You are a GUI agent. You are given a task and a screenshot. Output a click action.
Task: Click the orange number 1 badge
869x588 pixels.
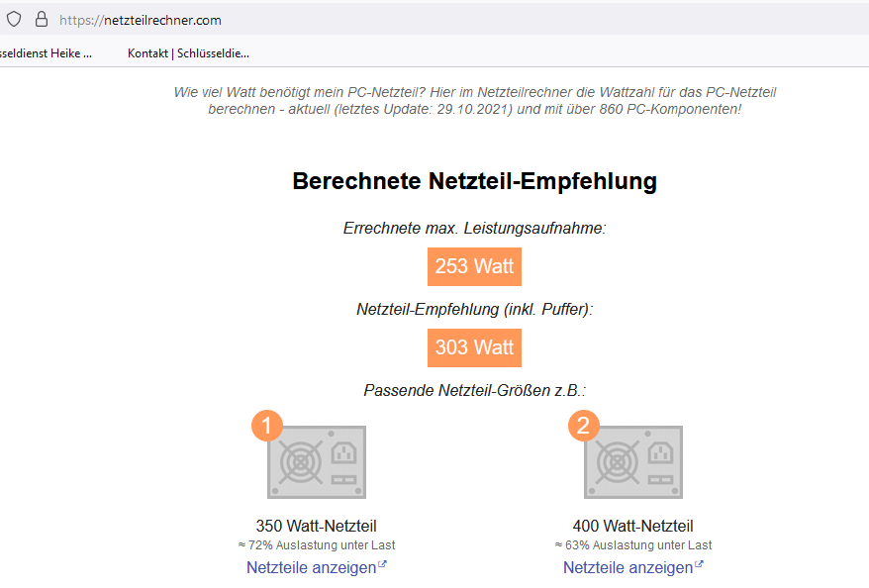point(267,426)
